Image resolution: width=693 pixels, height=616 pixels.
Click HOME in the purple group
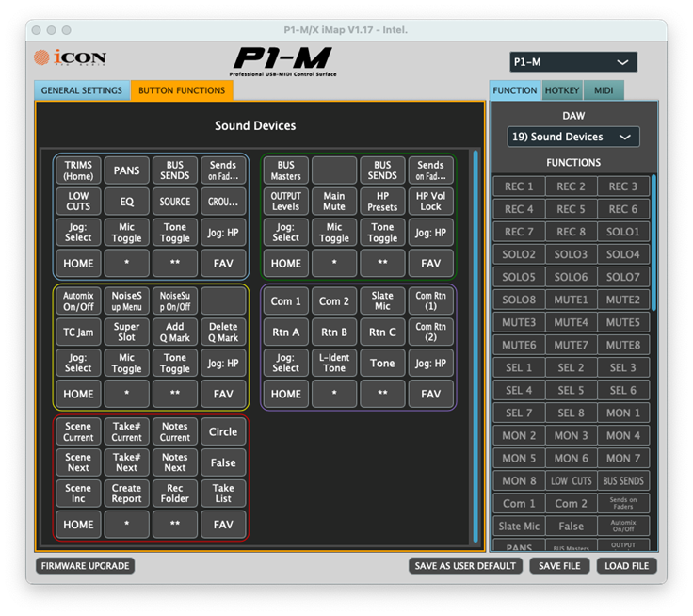point(286,394)
